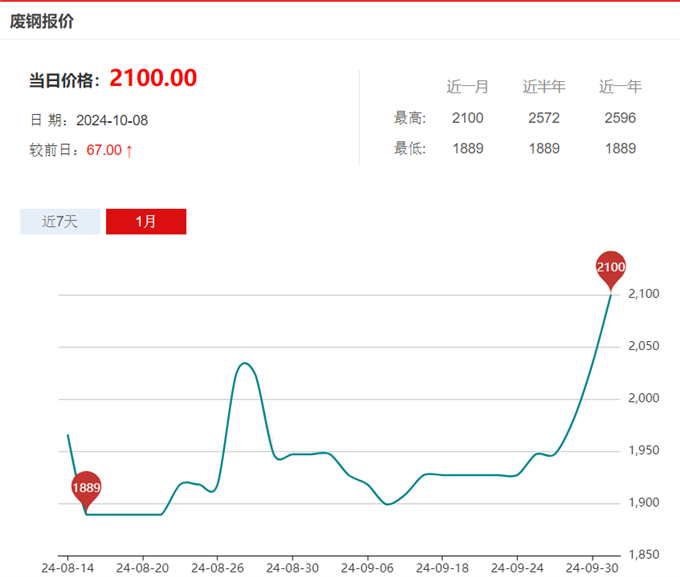Click the 24-08-26 x-axis date label

tap(217, 567)
